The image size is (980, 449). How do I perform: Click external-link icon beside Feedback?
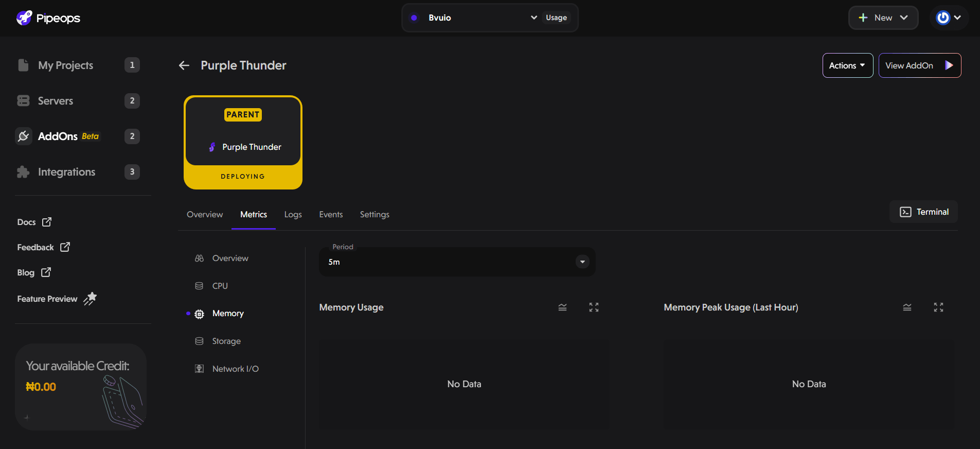(x=65, y=247)
